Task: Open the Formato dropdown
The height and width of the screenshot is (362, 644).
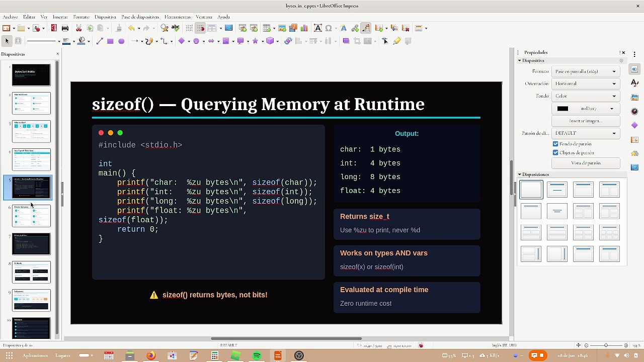Action: (x=586, y=71)
